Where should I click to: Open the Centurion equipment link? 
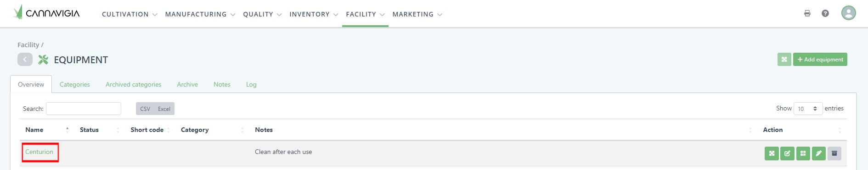(39, 152)
